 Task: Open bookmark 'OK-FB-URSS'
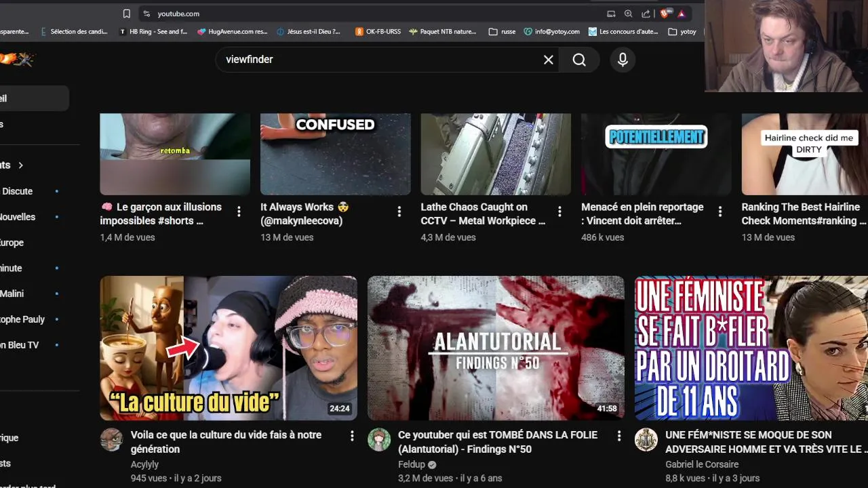[x=378, y=31]
